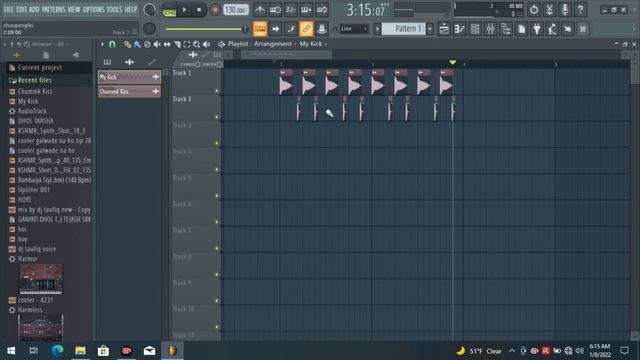Toggle the link (multilink controllers) icon
640x360 pixels.
pyautogui.click(x=306, y=29)
